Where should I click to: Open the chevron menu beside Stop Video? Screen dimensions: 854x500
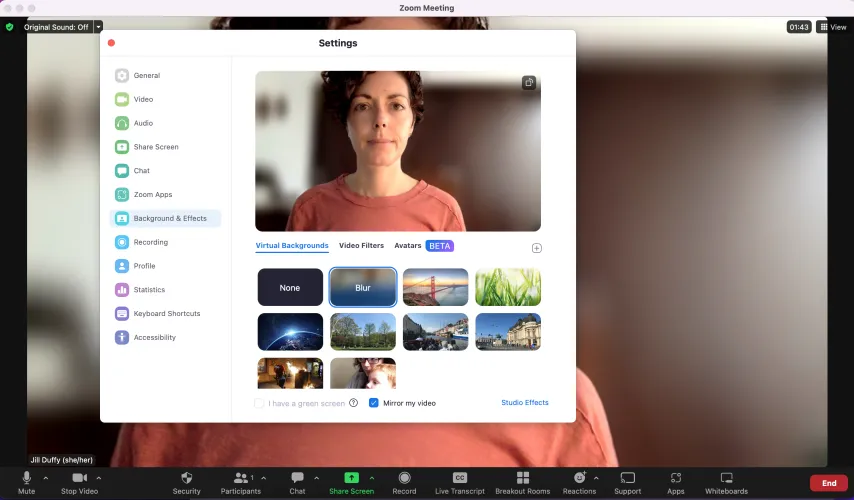click(x=99, y=478)
